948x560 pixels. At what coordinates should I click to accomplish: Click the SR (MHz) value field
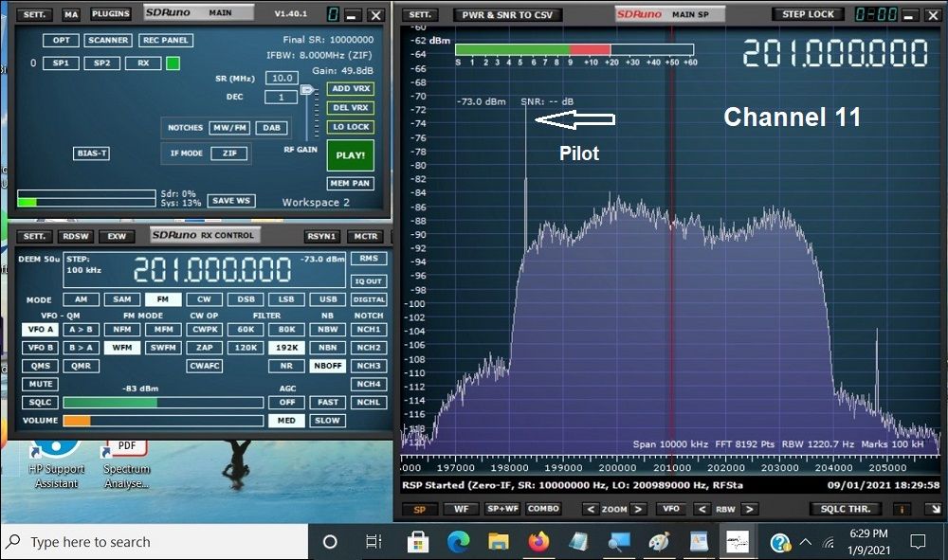(x=282, y=78)
